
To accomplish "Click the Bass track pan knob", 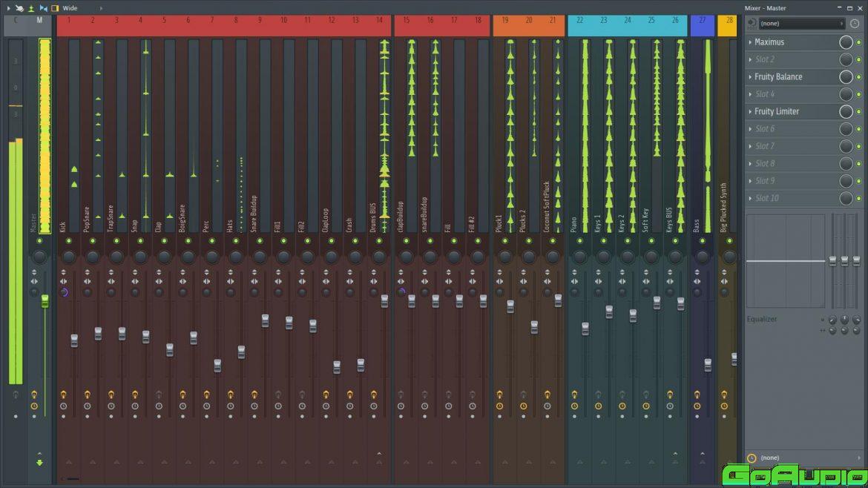I will 703,257.
